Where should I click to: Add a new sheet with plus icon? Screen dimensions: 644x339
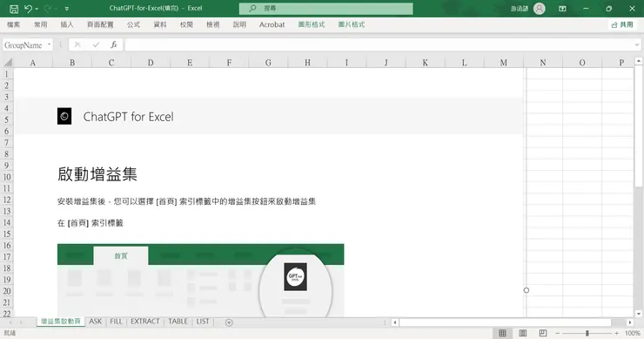229,322
